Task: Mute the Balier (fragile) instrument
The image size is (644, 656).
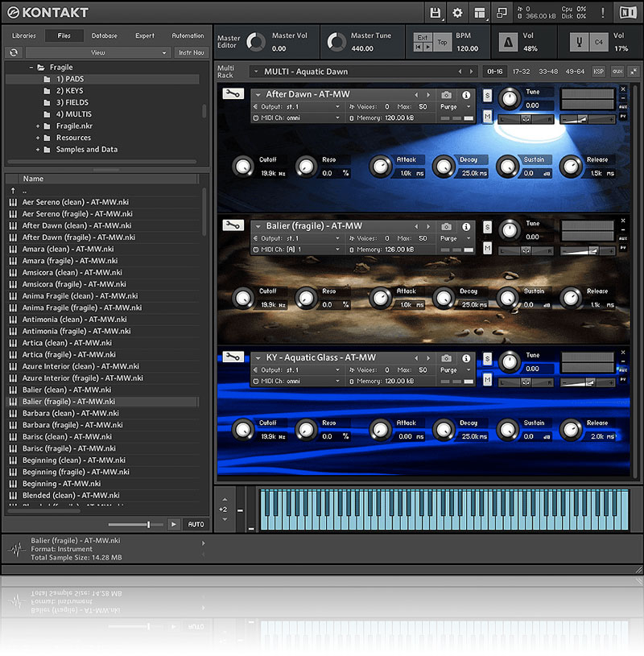Action: [487, 248]
